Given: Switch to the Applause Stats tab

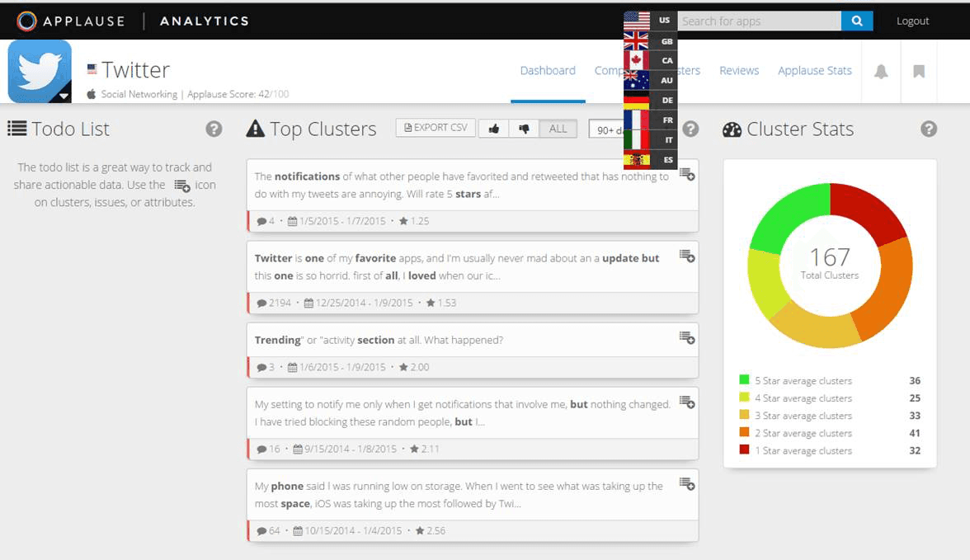Looking at the screenshot, I should (x=815, y=71).
